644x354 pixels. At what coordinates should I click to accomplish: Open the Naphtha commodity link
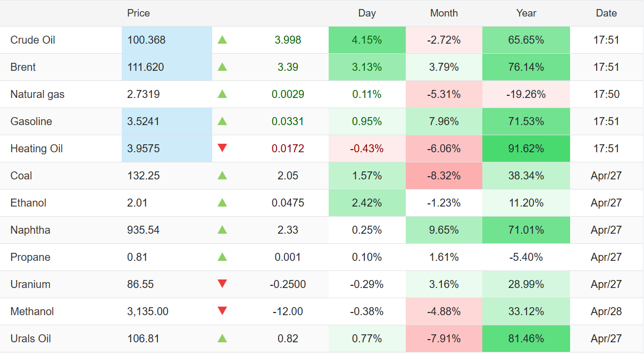(30, 230)
